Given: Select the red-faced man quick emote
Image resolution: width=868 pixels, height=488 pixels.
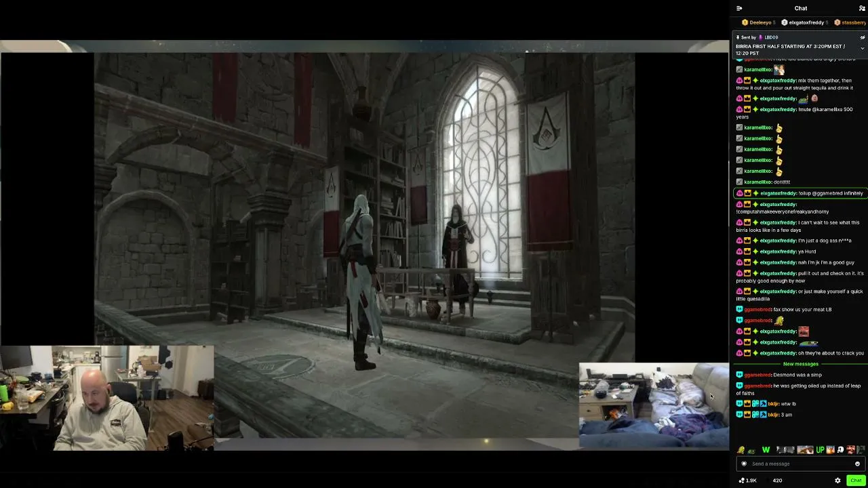Looking at the screenshot, I should pos(851,450).
